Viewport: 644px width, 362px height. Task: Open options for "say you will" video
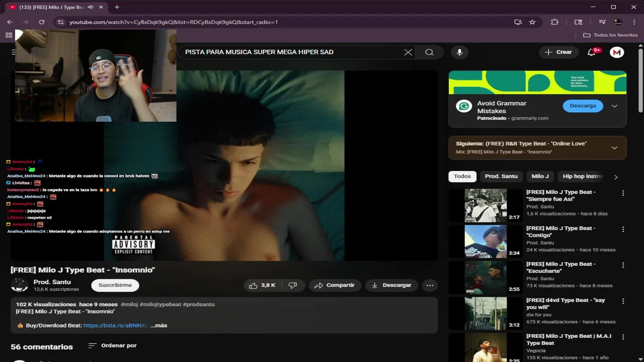[x=623, y=301]
